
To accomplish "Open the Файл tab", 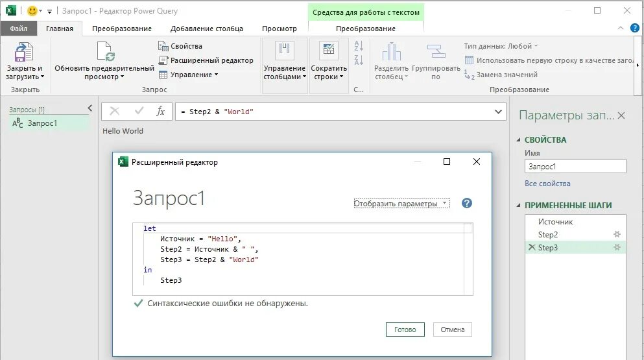I will click(18, 29).
